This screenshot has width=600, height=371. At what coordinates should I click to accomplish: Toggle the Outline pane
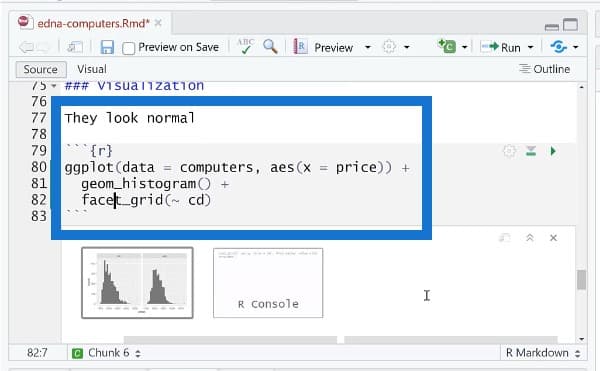tap(545, 69)
